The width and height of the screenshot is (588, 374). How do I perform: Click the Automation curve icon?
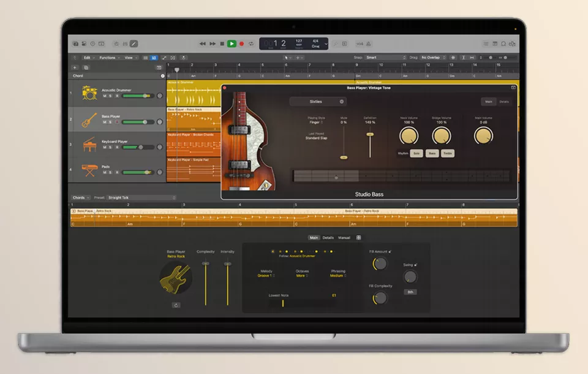(164, 58)
